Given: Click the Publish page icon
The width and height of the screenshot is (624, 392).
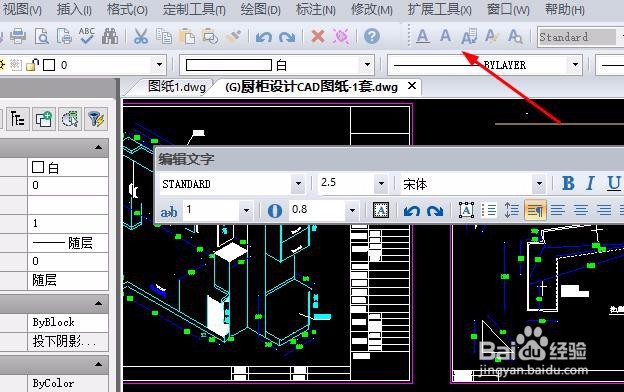Looking at the screenshot, I should (x=64, y=37).
